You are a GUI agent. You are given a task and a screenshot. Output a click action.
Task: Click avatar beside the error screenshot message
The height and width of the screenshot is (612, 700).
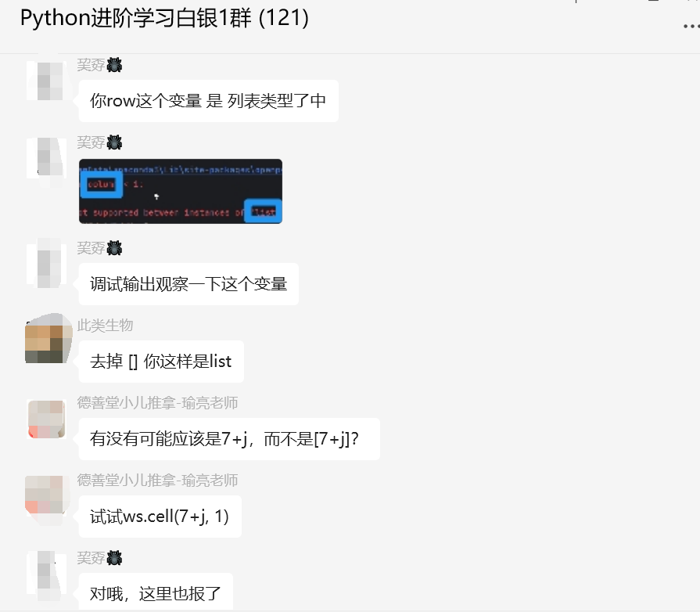pyautogui.click(x=46, y=158)
